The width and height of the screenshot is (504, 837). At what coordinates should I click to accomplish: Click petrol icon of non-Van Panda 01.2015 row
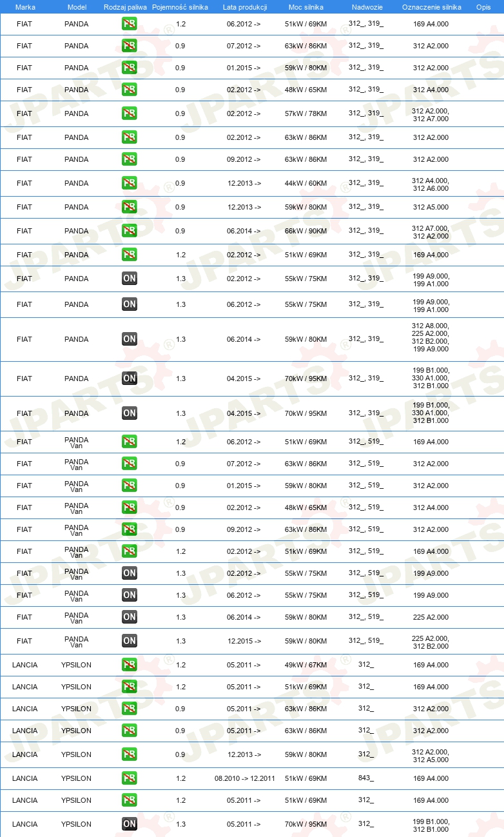(130, 68)
